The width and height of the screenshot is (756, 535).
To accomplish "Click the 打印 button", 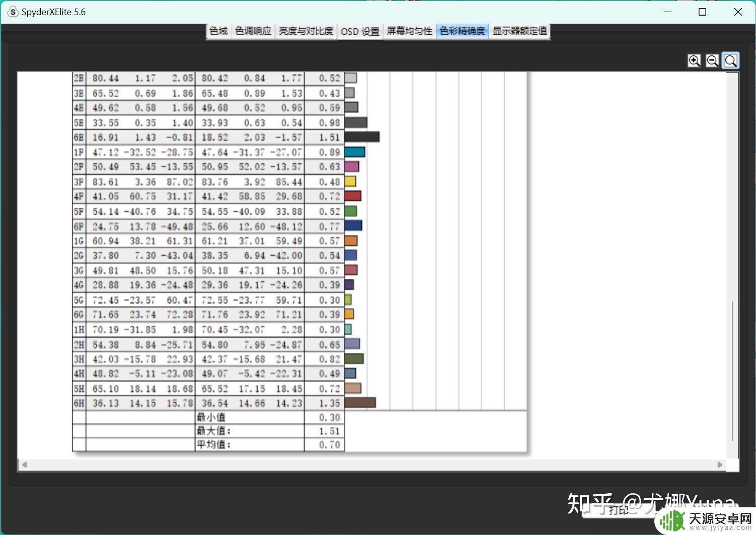I will click(618, 510).
